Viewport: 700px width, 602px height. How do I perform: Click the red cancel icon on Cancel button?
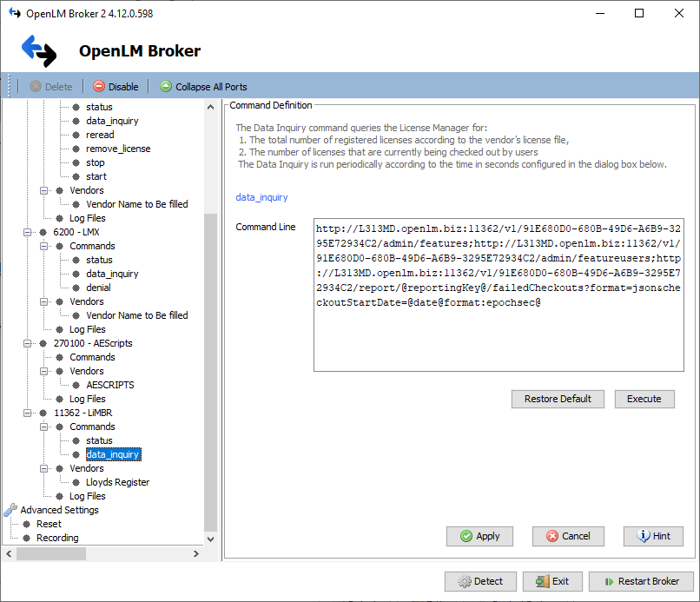551,536
